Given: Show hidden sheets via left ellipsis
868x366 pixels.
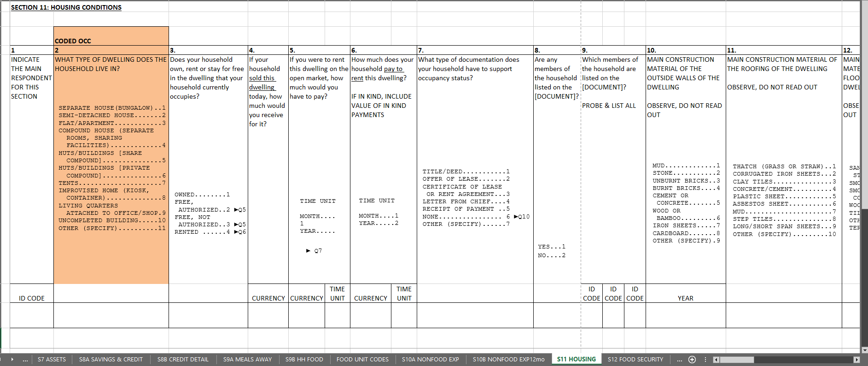Looking at the screenshot, I should tap(25, 360).
